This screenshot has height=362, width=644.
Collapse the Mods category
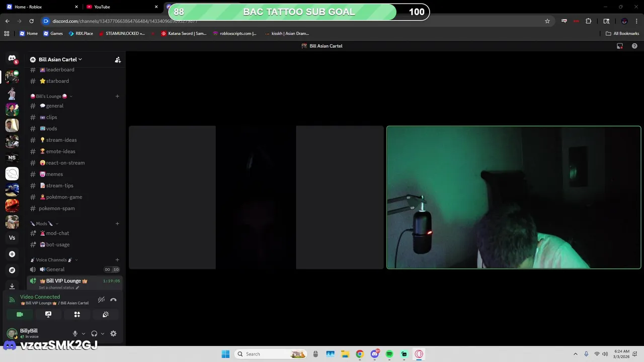tap(44, 224)
